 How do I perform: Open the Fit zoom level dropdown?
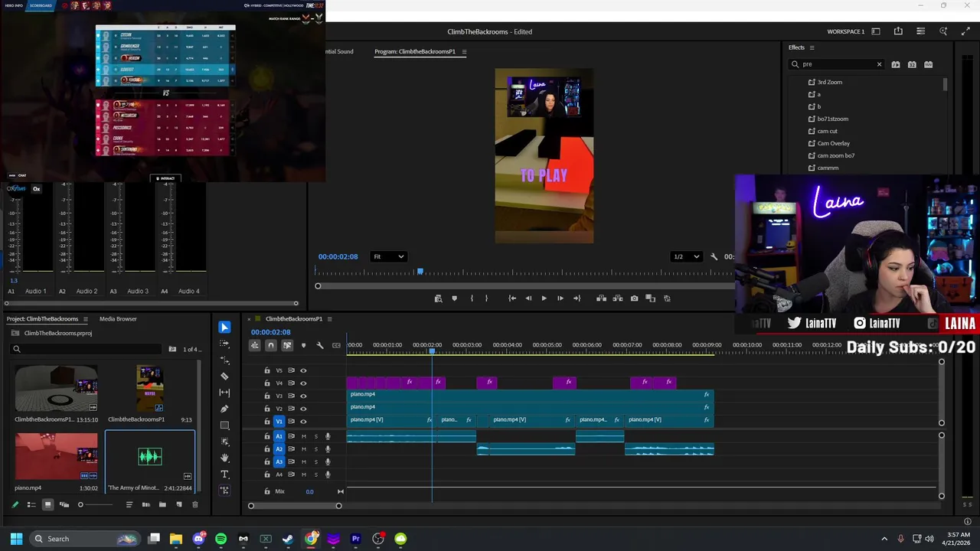pyautogui.click(x=389, y=256)
